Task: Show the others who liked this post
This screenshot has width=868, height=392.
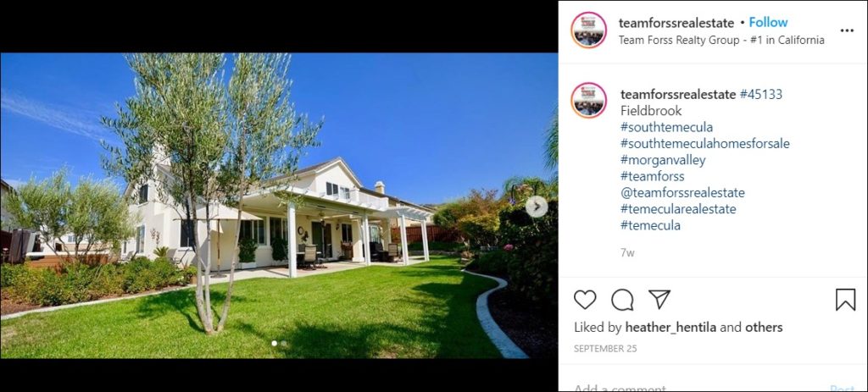Action: 764,328
